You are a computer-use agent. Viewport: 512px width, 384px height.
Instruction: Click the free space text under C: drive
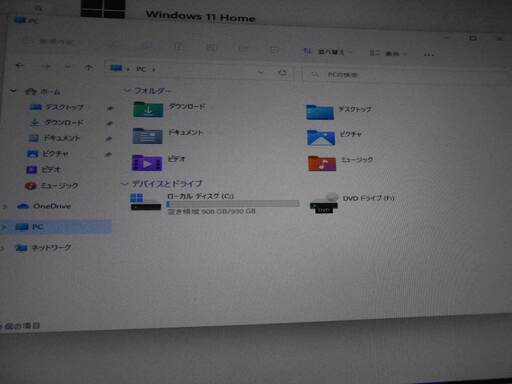click(211, 211)
